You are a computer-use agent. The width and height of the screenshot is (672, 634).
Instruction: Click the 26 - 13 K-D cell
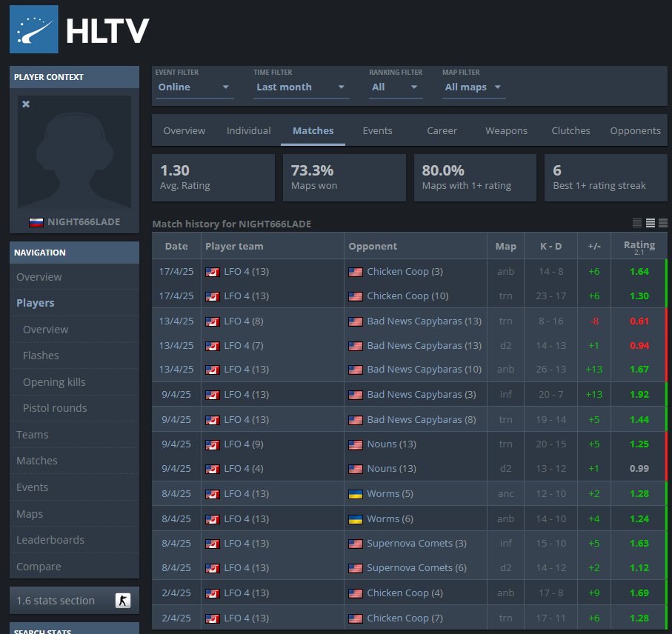550,370
